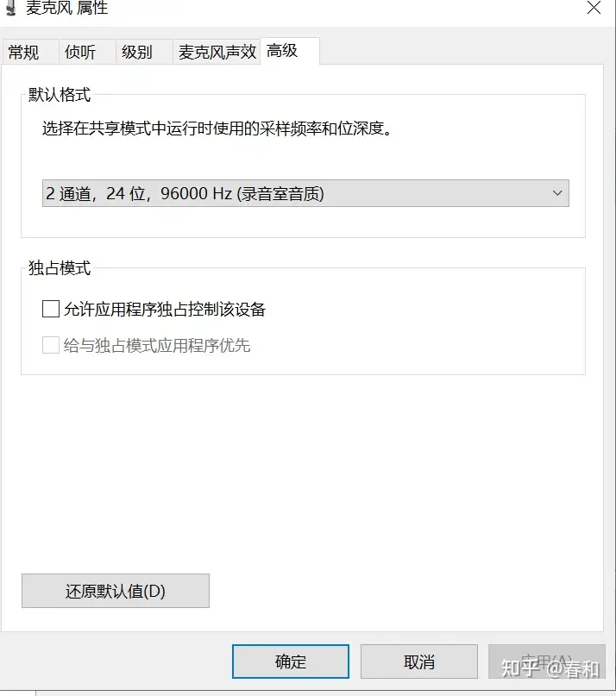Click the 允许应用程序独占控制该设备 label text
Viewport: 616px width, 696px height.
pos(165,309)
